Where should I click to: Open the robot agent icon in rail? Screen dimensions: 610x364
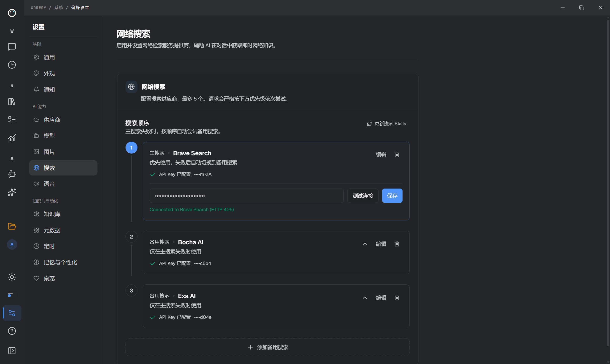pyautogui.click(x=12, y=174)
